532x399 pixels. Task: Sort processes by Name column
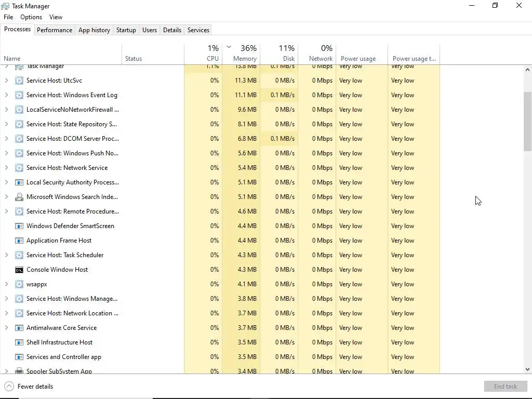pyautogui.click(x=61, y=54)
